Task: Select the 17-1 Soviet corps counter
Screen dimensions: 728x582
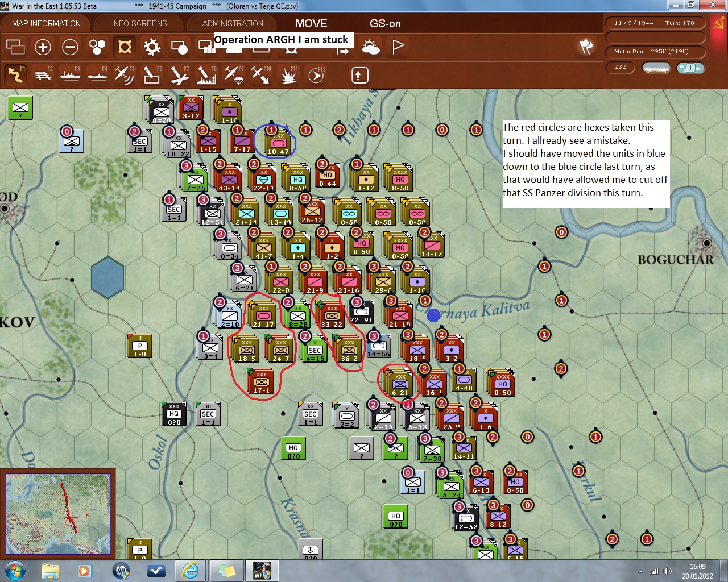Action: pos(262,381)
